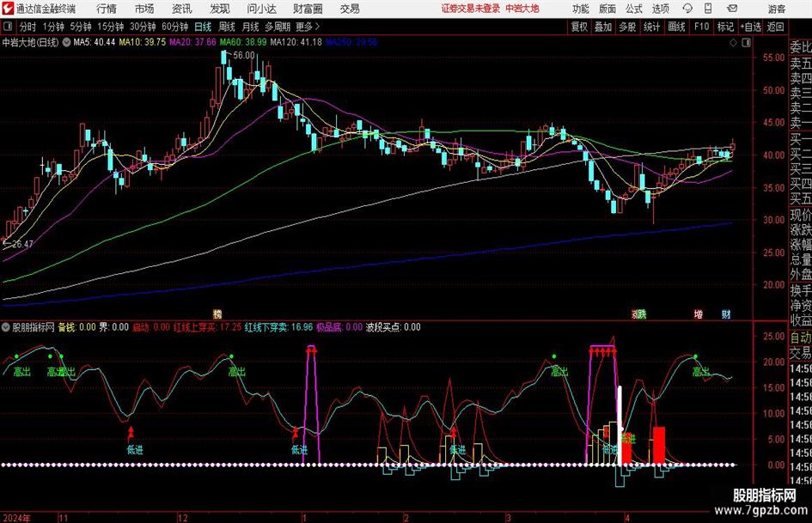Open the 公式 menu
This screenshot has height=523, width=812.
tap(634, 9)
